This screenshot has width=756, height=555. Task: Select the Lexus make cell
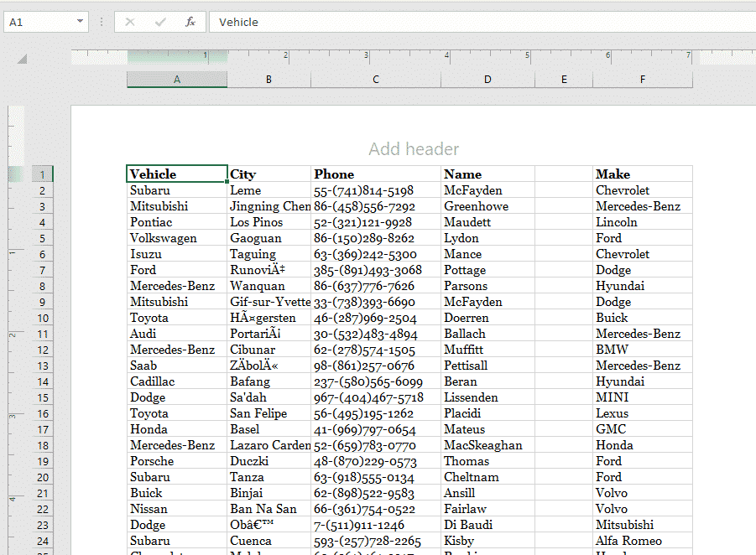[x=643, y=412]
